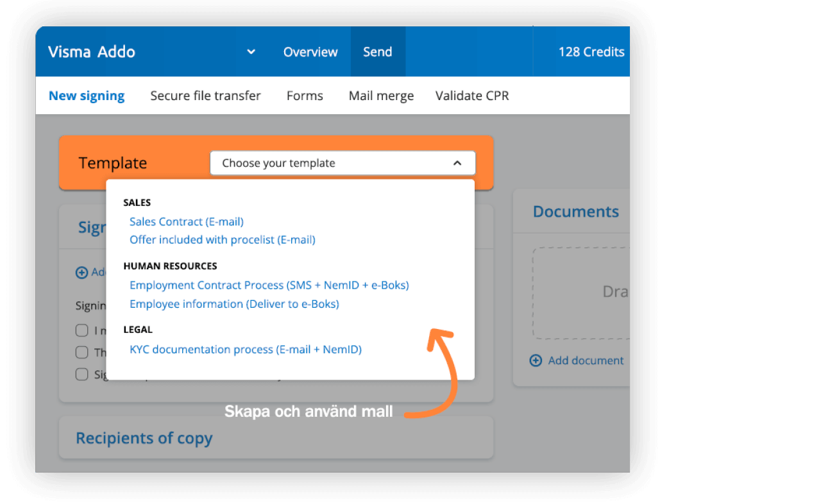The height and width of the screenshot is (504, 821).
Task: Click the Template label
Action: [113, 163]
